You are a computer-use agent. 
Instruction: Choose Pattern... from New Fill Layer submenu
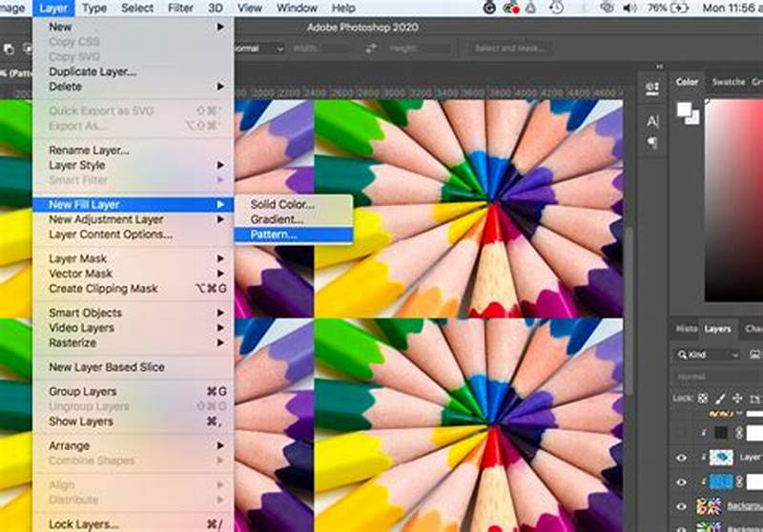click(294, 235)
